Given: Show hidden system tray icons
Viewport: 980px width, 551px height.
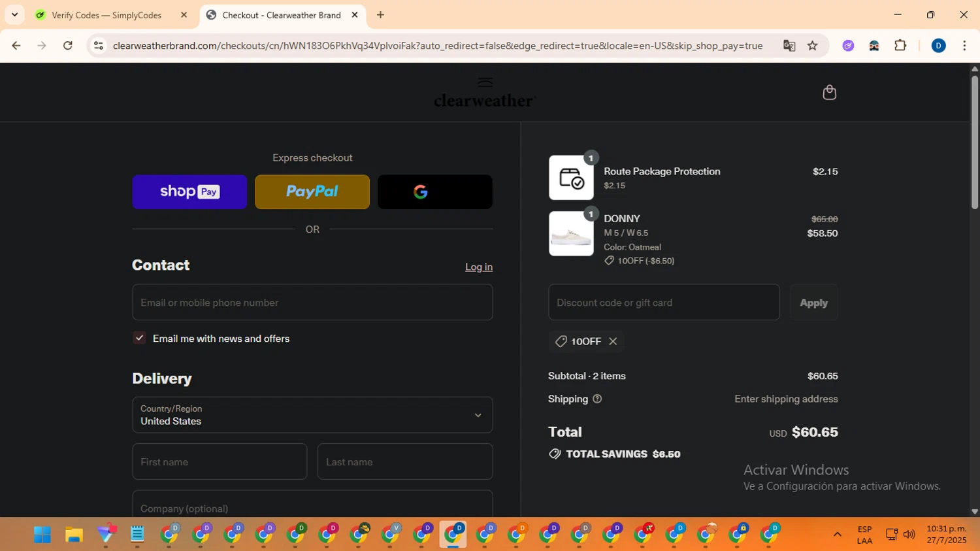Looking at the screenshot, I should point(838,535).
